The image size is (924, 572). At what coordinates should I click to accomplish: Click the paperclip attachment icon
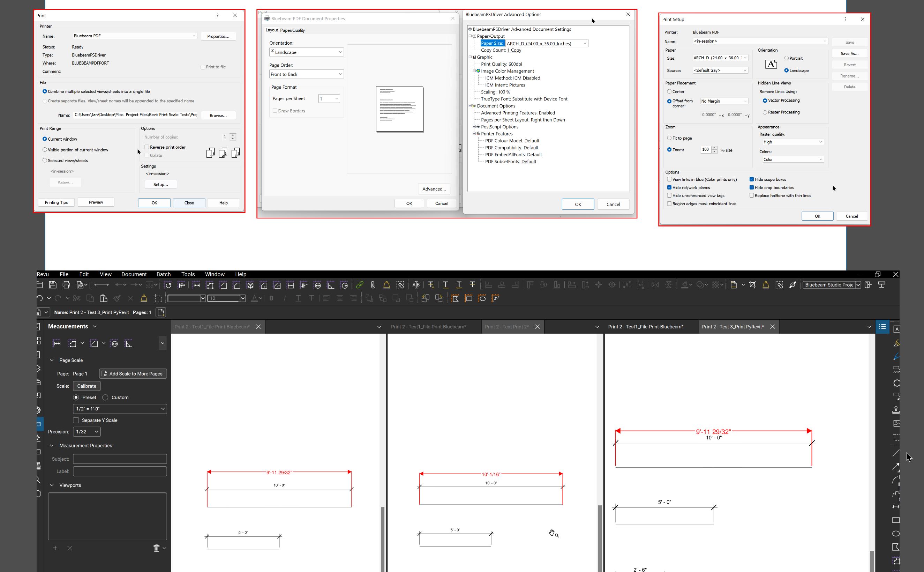(x=373, y=285)
